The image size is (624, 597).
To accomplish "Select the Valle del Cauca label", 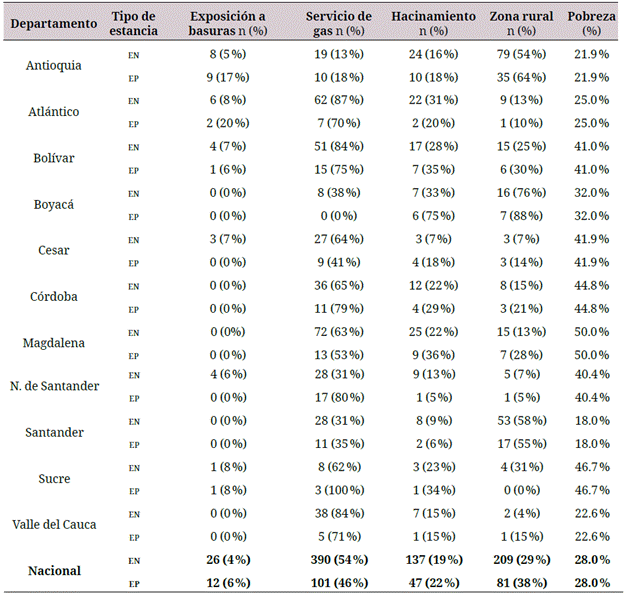I will coord(56,524).
